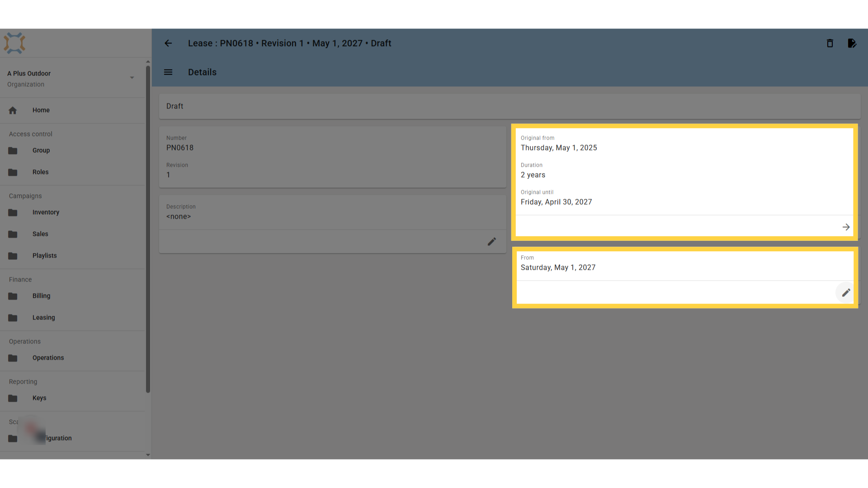Open Keys under Reporting
Screen dimensions: 868x488
click(72, 398)
